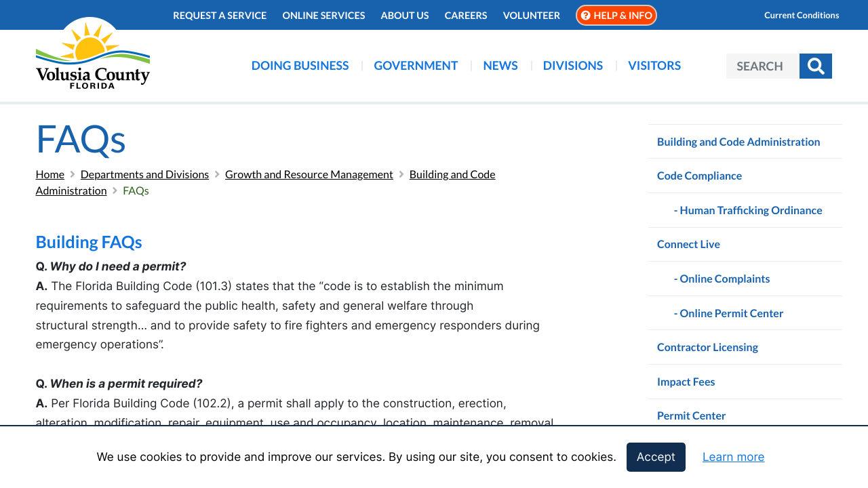Click Request a Service in top bar
Viewport: 868px width, 488px height.
tap(220, 15)
